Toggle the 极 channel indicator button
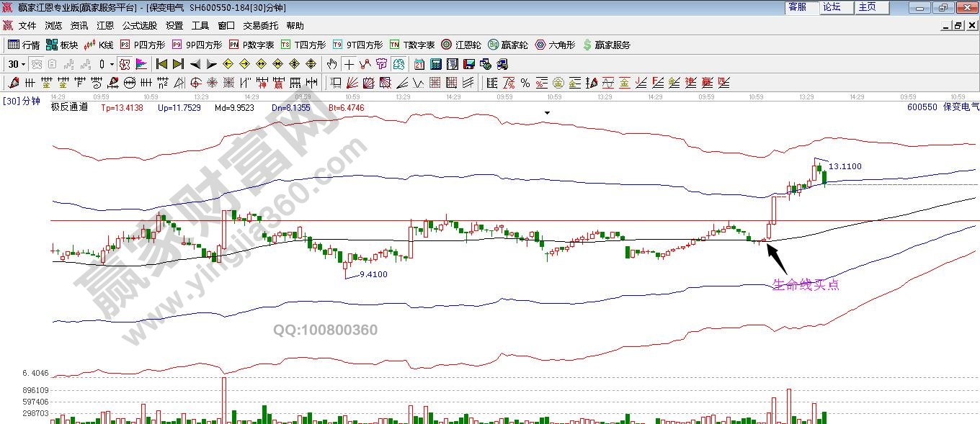The image size is (980, 424). [124, 64]
